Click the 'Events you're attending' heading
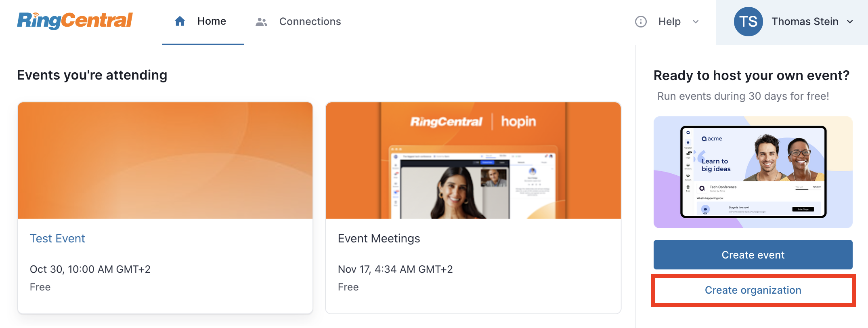The image size is (868, 328). click(x=92, y=75)
